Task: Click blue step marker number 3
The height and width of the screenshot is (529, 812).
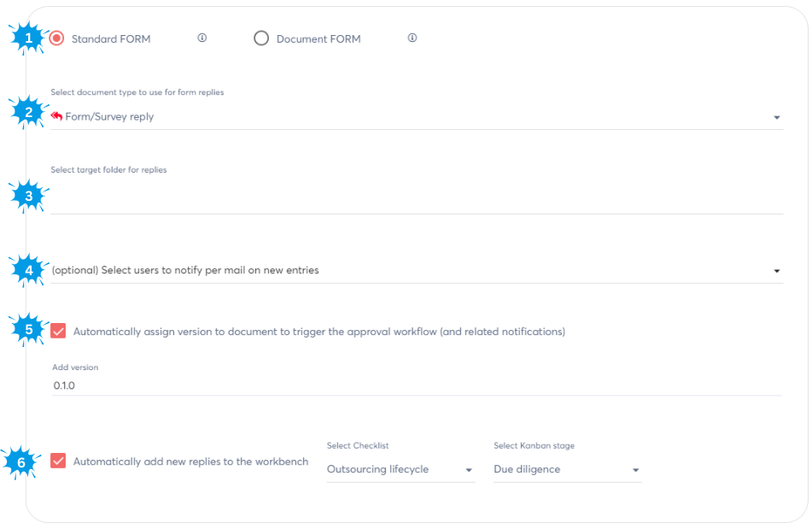Action: click(28, 196)
